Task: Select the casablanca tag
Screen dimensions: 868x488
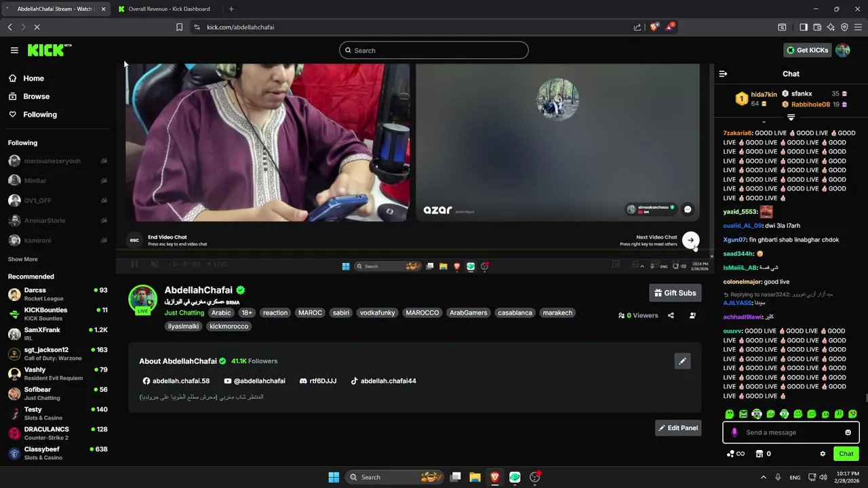Action: point(515,312)
